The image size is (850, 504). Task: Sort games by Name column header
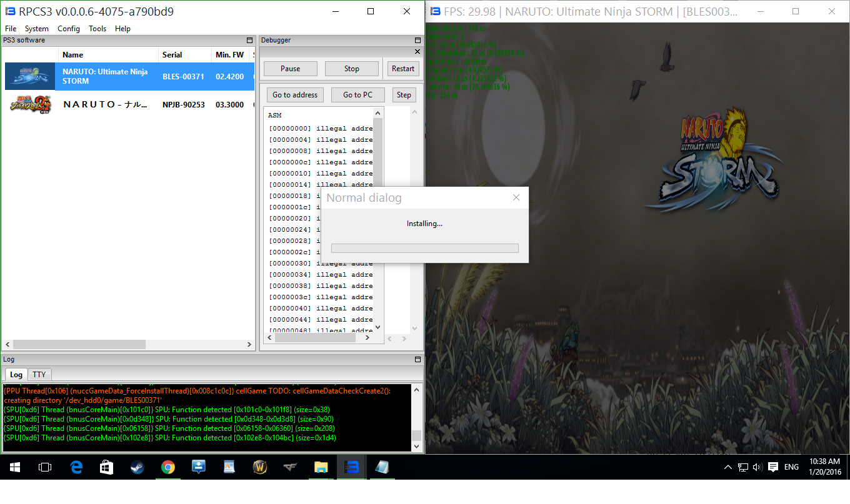coord(108,55)
